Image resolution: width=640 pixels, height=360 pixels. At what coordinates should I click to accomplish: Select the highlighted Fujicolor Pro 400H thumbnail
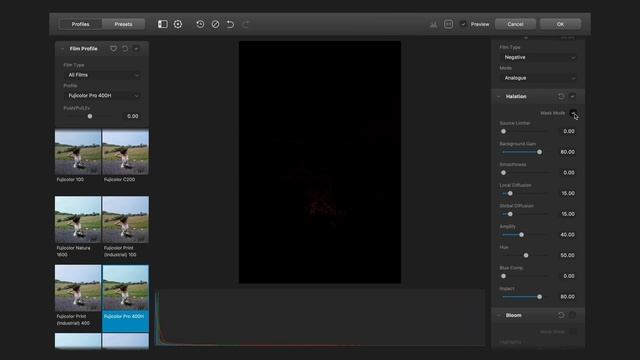[125, 288]
